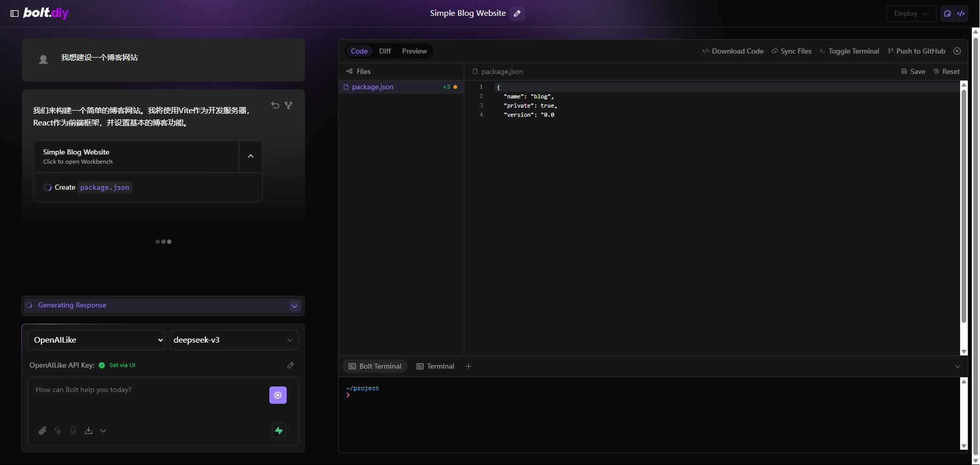Start microphone voice input

click(x=73, y=431)
